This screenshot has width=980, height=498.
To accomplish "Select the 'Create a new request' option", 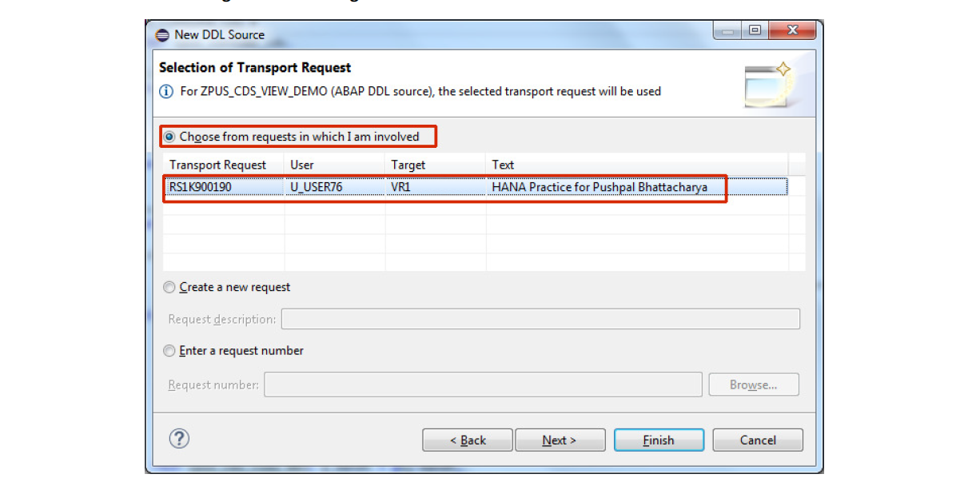I will 169,286.
